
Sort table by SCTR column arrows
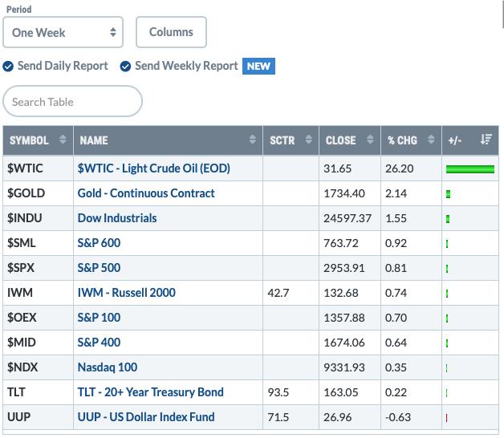click(308, 140)
